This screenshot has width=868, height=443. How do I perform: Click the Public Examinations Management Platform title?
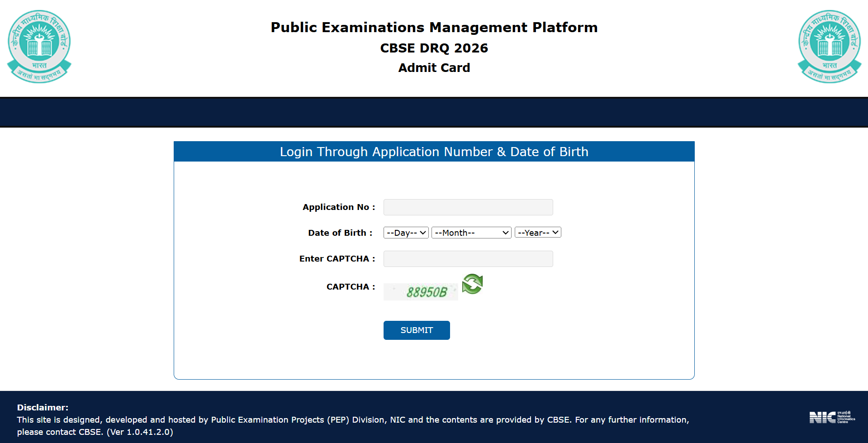[434, 28]
